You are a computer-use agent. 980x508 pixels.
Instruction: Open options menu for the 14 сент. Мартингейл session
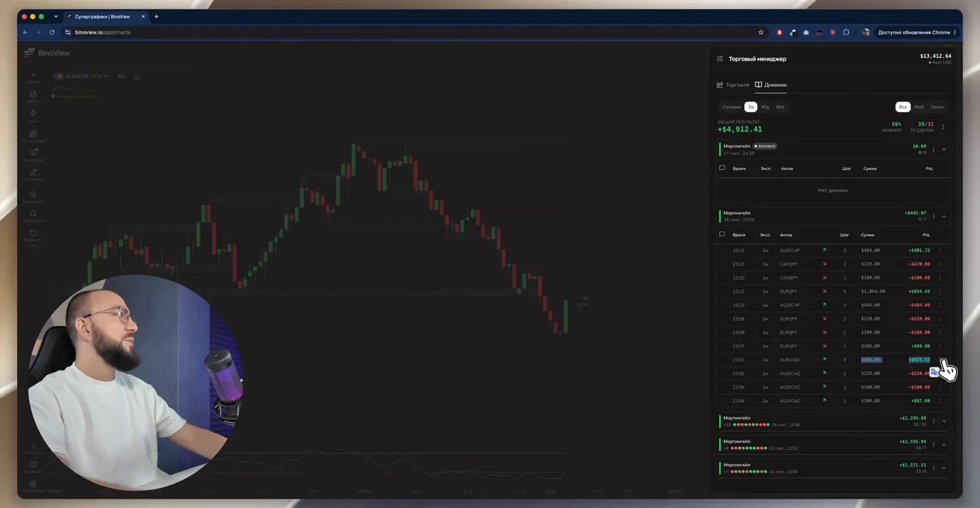933,421
